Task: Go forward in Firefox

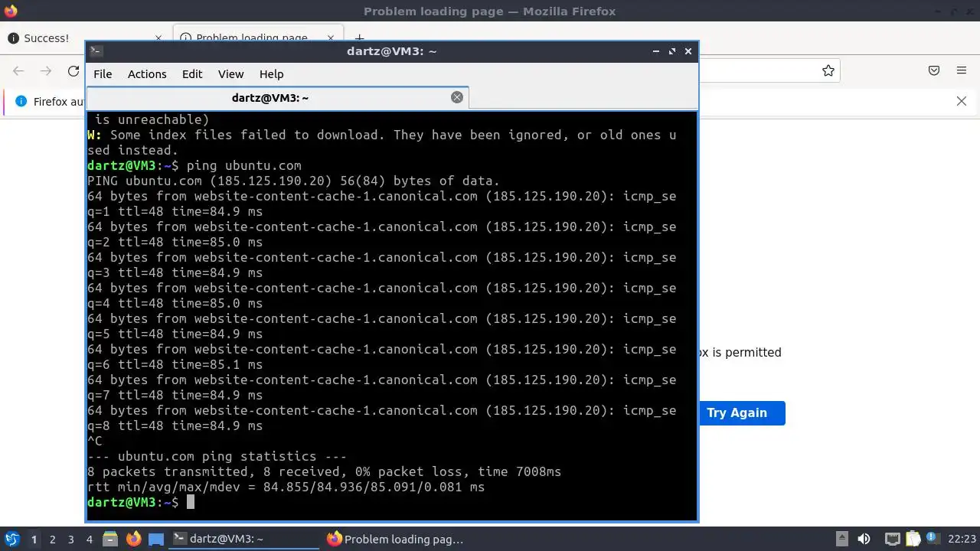Action: click(x=46, y=70)
